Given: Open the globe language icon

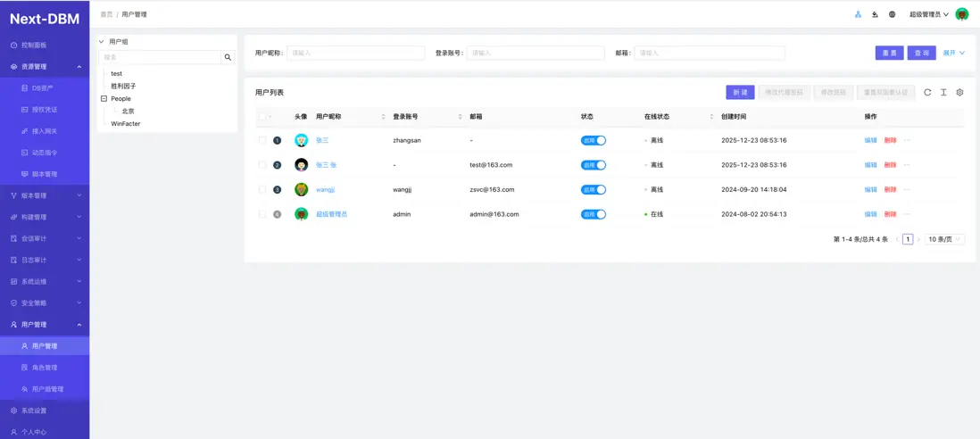Looking at the screenshot, I should pos(892,14).
